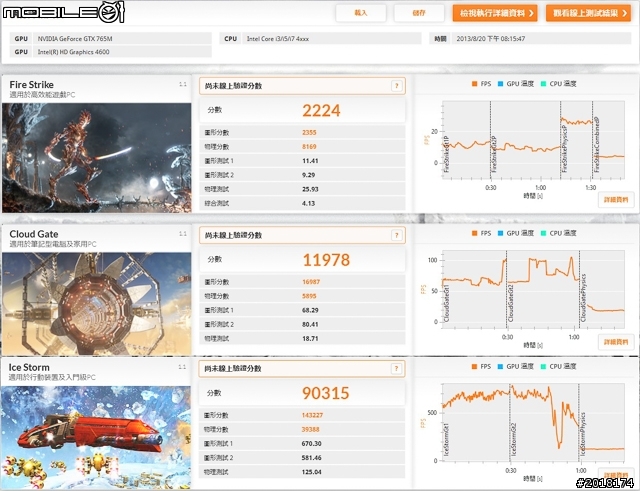Toggle GPU 溫度 legend in Cloud Gate chart
The width and height of the screenshot is (640, 491).
click(x=516, y=233)
